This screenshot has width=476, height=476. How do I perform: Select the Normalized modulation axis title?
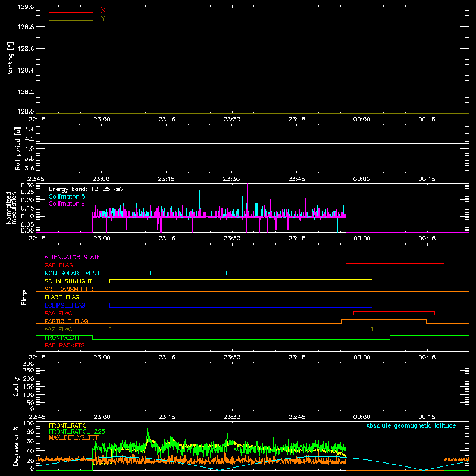tap(11, 208)
